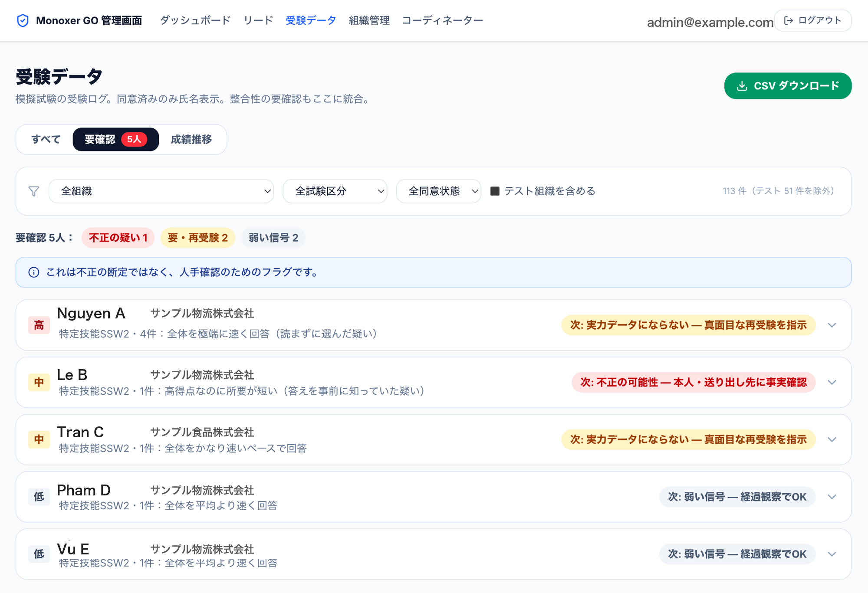Expand the Pham D row chevron
This screenshot has height=593, width=868.
pos(832,497)
